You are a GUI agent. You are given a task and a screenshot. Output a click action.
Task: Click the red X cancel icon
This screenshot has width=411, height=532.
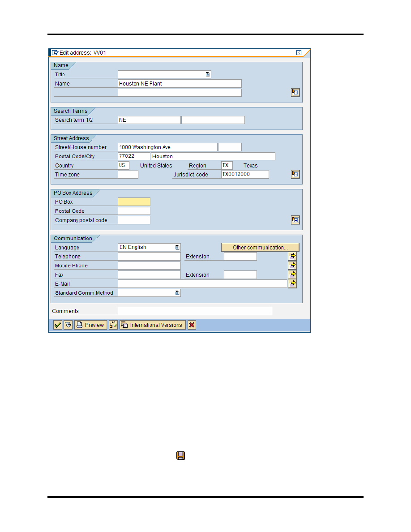point(192,325)
